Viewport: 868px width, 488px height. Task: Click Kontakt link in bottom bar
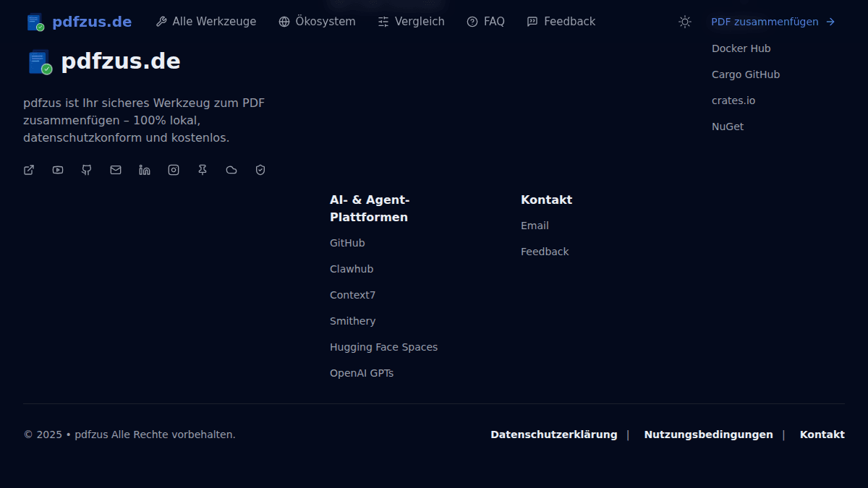coord(822,435)
